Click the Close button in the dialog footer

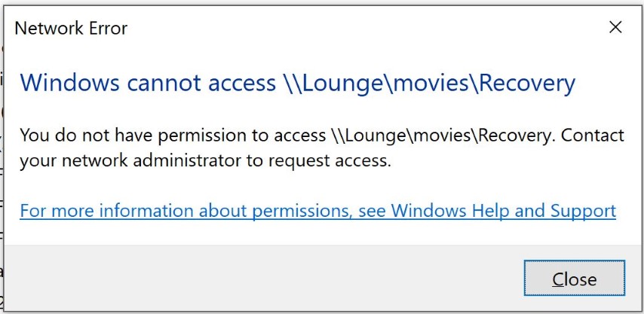pos(574,279)
